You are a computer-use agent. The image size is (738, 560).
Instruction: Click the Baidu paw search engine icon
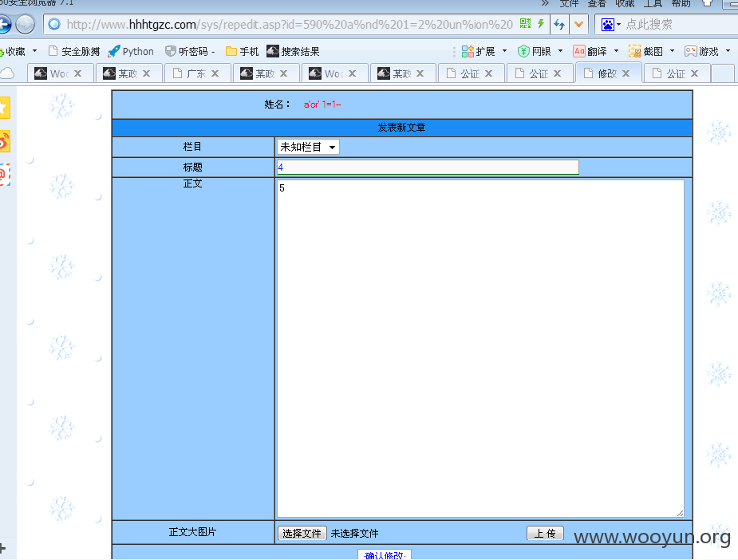coord(608,25)
